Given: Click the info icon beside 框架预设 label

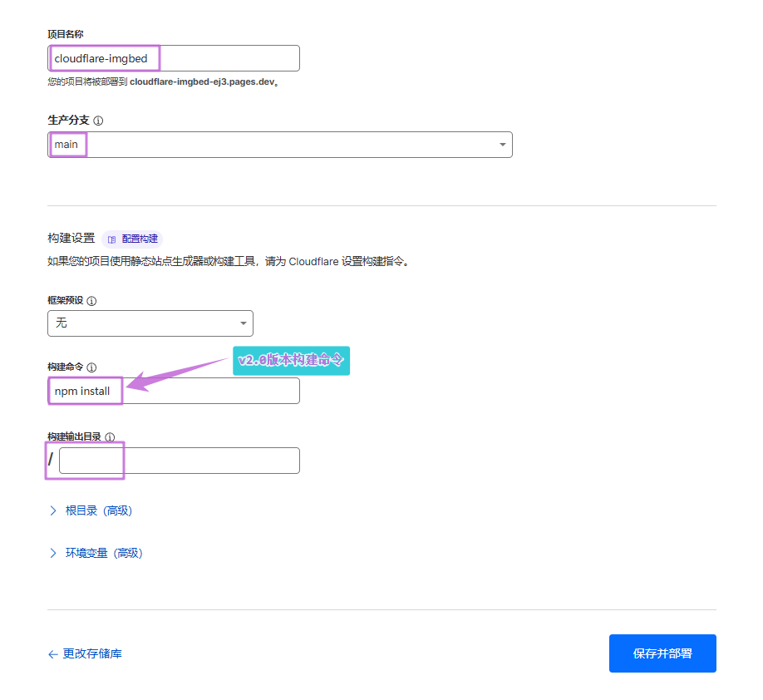Looking at the screenshot, I should coord(91,301).
